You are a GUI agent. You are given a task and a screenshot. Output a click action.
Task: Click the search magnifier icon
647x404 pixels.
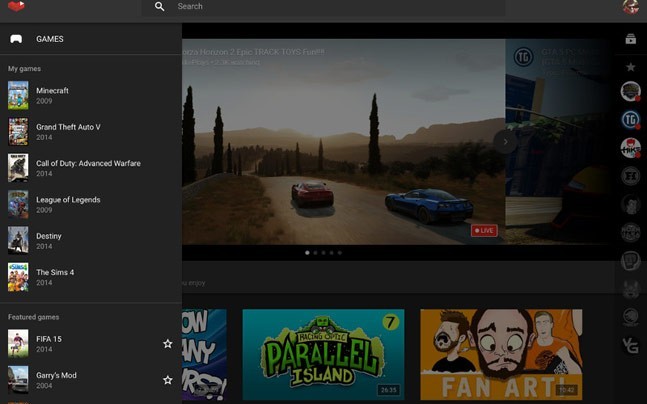coord(160,6)
